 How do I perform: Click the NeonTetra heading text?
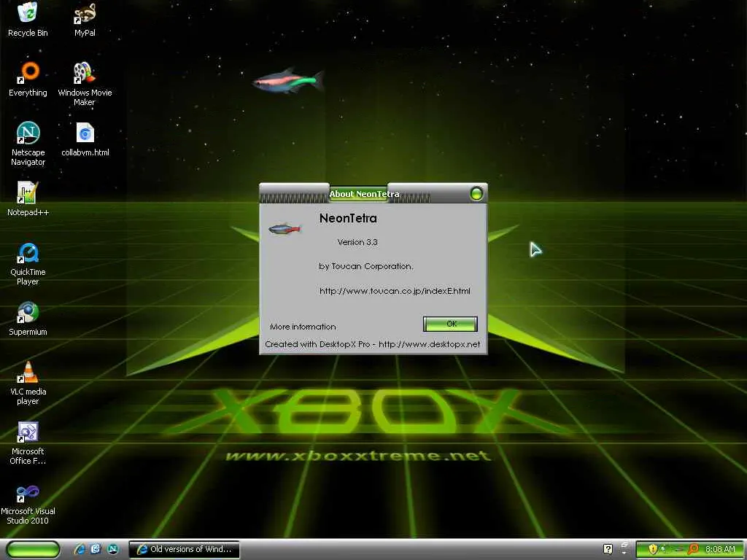(348, 218)
